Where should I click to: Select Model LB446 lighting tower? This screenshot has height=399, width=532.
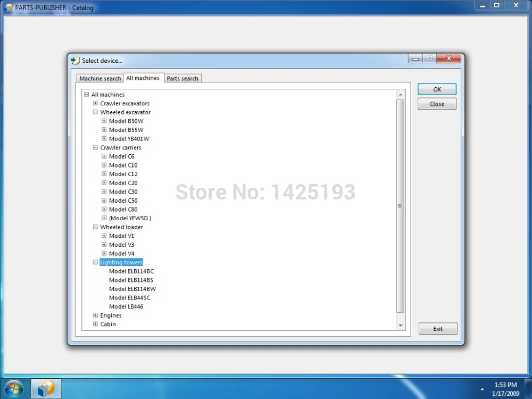[x=126, y=306]
